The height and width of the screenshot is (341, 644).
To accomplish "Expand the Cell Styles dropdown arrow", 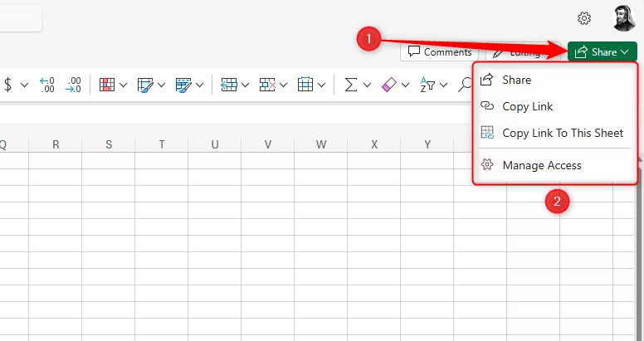I will pyautogui.click(x=200, y=85).
